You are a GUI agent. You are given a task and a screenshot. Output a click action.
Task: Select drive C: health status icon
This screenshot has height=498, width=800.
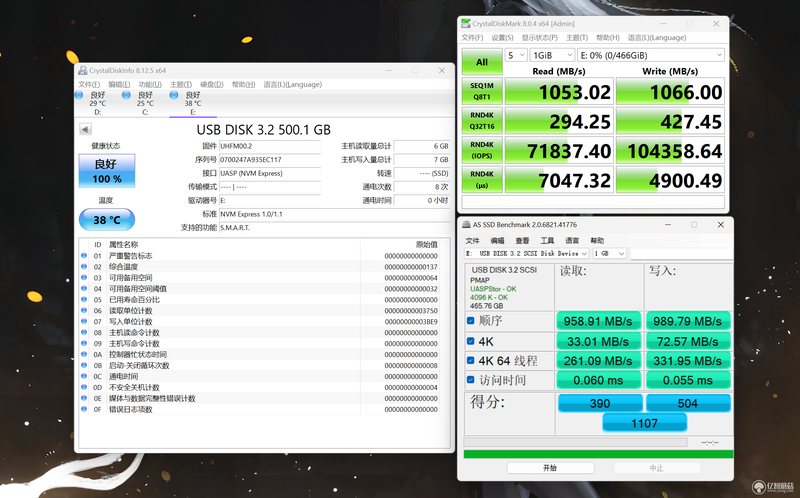pyautogui.click(x=127, y=95)
